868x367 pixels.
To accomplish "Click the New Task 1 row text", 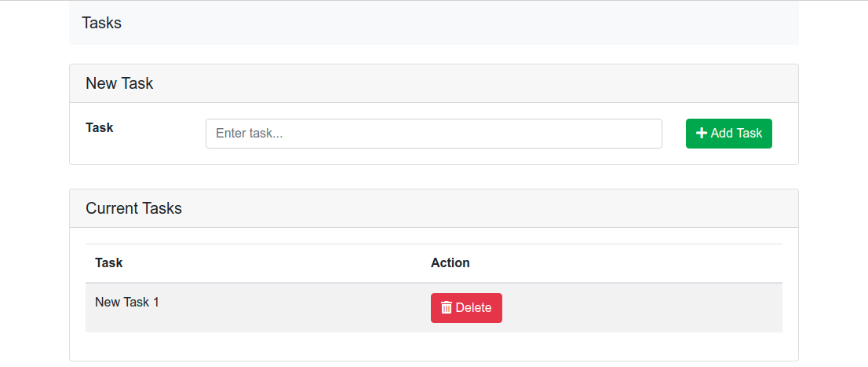I will (x=127, y=302).
